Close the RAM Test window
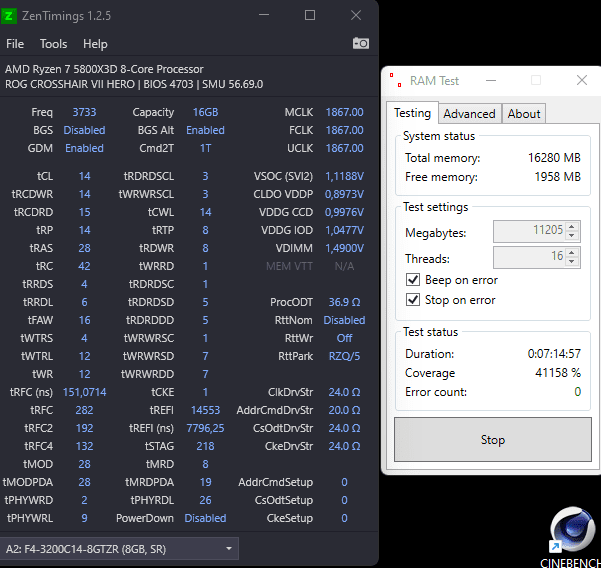Screen dimensions: 601x568 581,80
